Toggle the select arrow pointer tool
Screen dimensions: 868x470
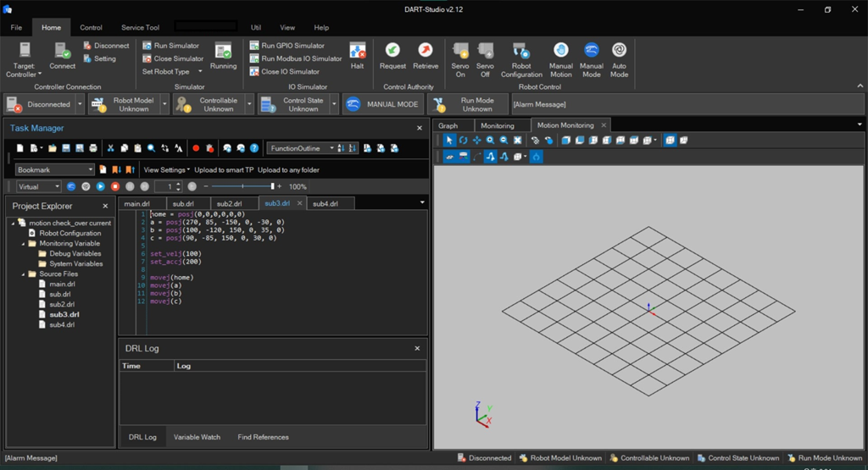(449, 141)
